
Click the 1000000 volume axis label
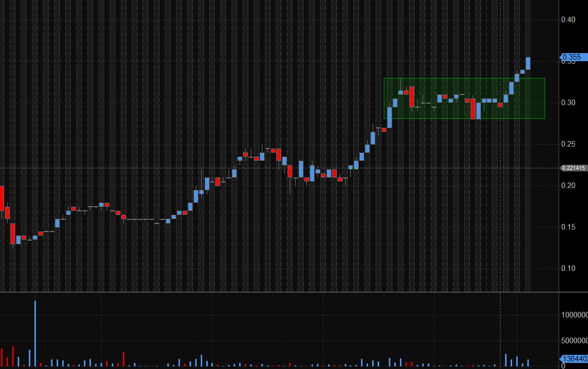point(574,315)
